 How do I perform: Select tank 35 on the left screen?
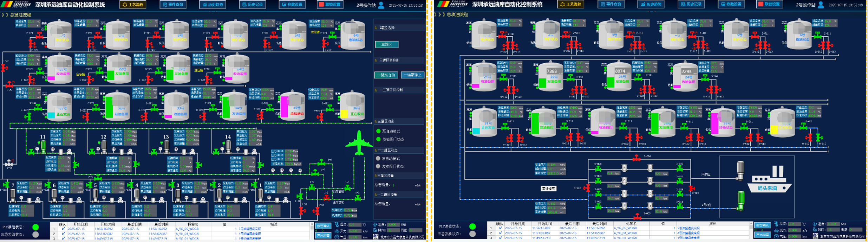(x=293, y=106)
